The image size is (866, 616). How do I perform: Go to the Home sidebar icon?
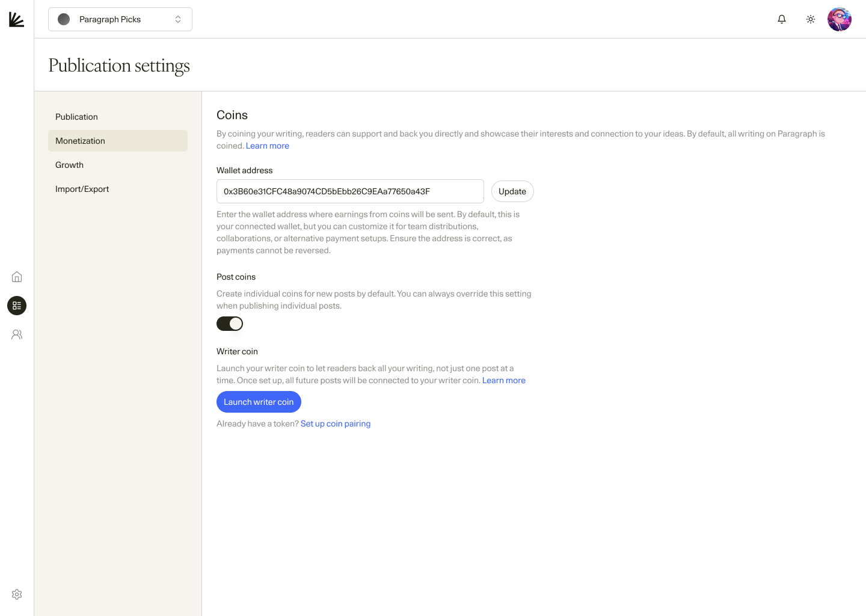click(16, 276)
